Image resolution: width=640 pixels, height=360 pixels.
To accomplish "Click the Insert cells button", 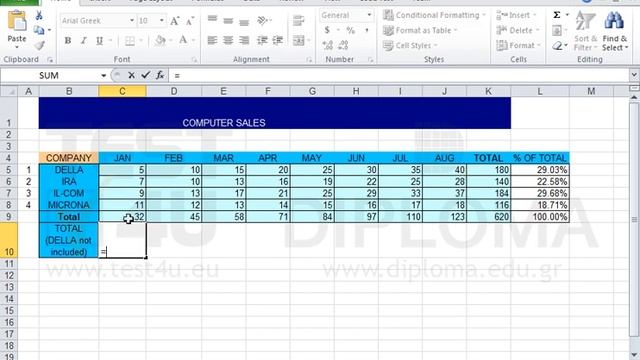I will click(516, 15).
